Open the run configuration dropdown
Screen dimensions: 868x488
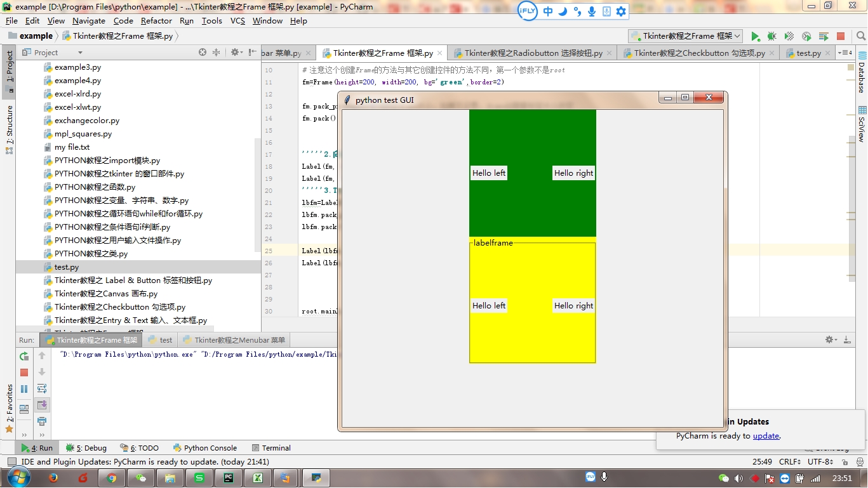[686, 36]
